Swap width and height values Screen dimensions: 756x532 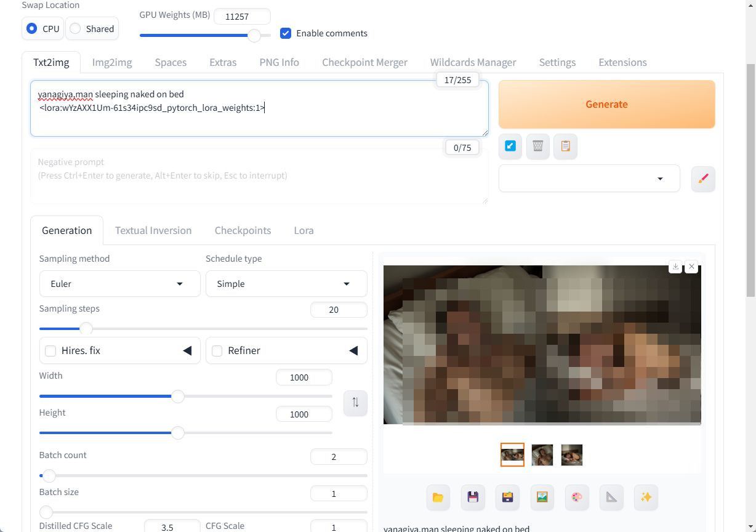pos(355,403)
